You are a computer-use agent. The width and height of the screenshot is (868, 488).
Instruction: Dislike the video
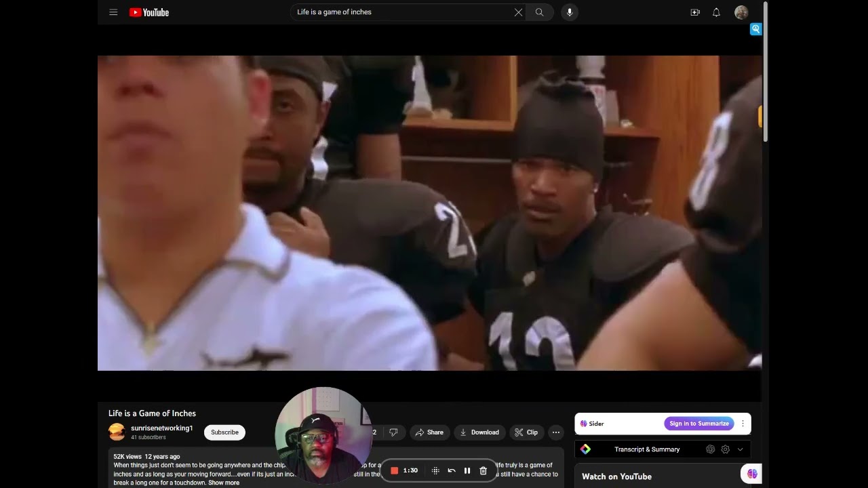click(393, 432)
